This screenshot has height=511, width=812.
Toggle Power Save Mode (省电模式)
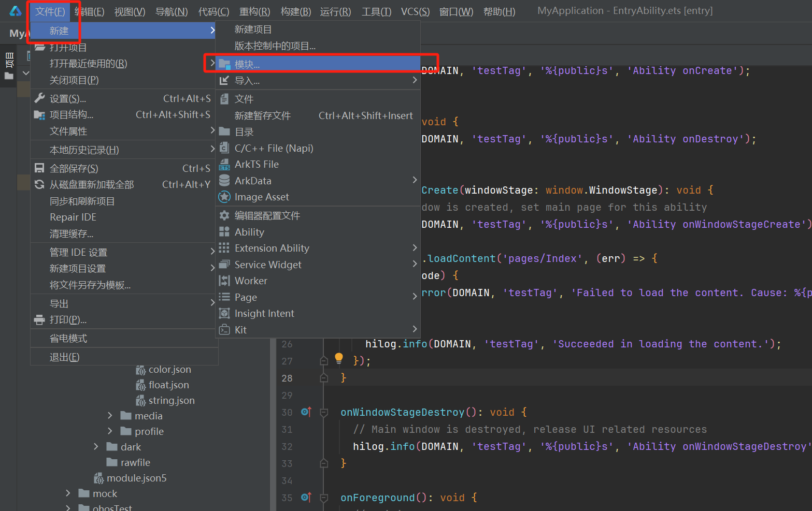(x=124, y=339)
